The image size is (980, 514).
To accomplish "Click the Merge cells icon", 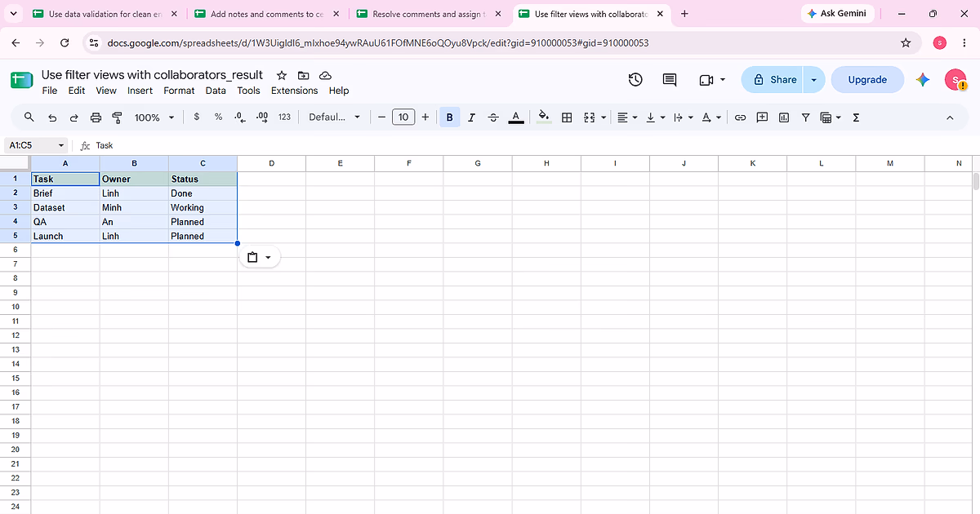I will (x=590, y=117).
